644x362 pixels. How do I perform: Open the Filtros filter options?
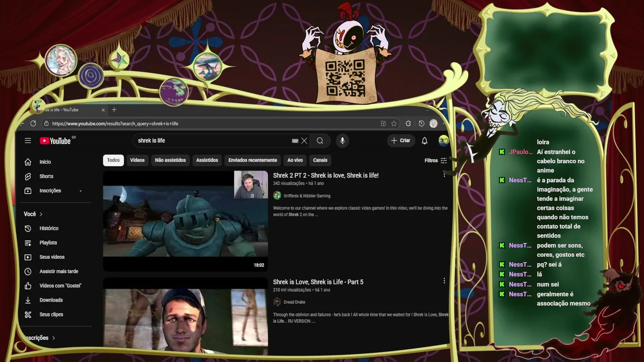(436, 160)
